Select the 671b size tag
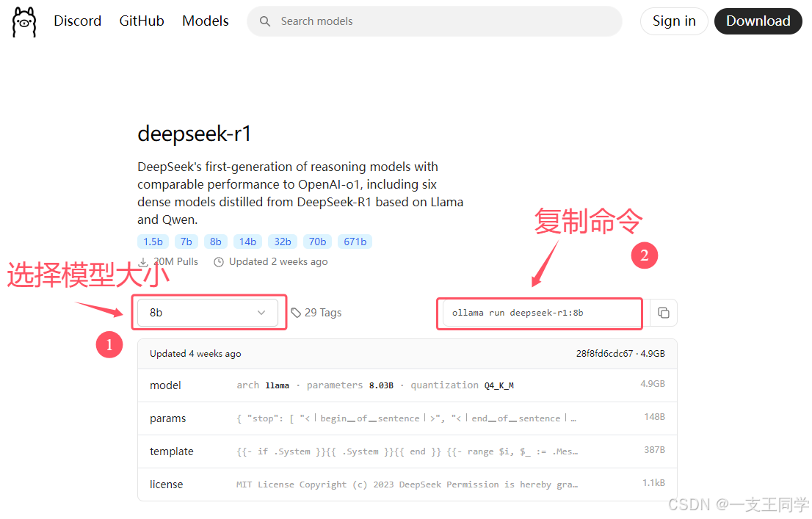812x519 pixels. coord(355,242)
